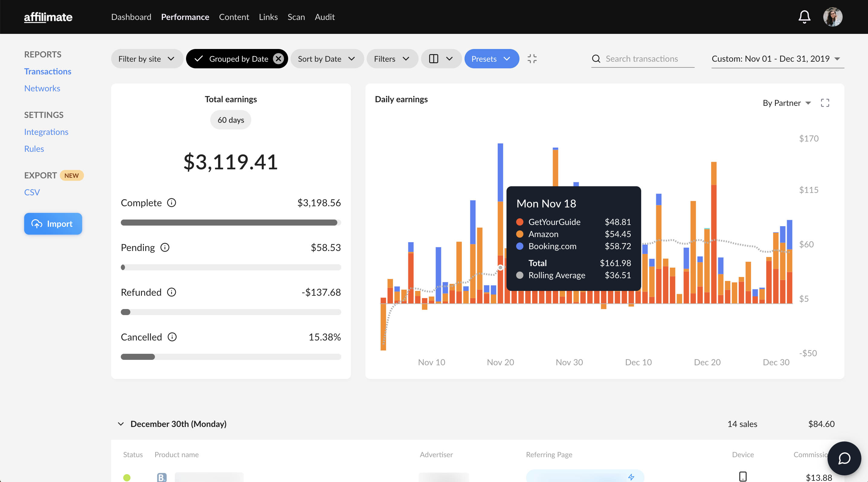Click the Performance navigation tab
868x482 pixels.
(x=185, y=17)
